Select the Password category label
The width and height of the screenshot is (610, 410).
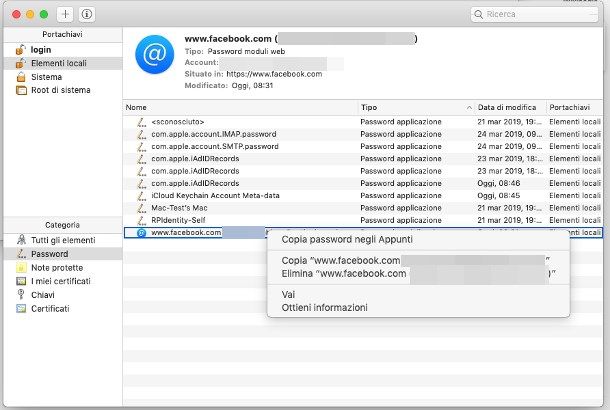[49, 254]
